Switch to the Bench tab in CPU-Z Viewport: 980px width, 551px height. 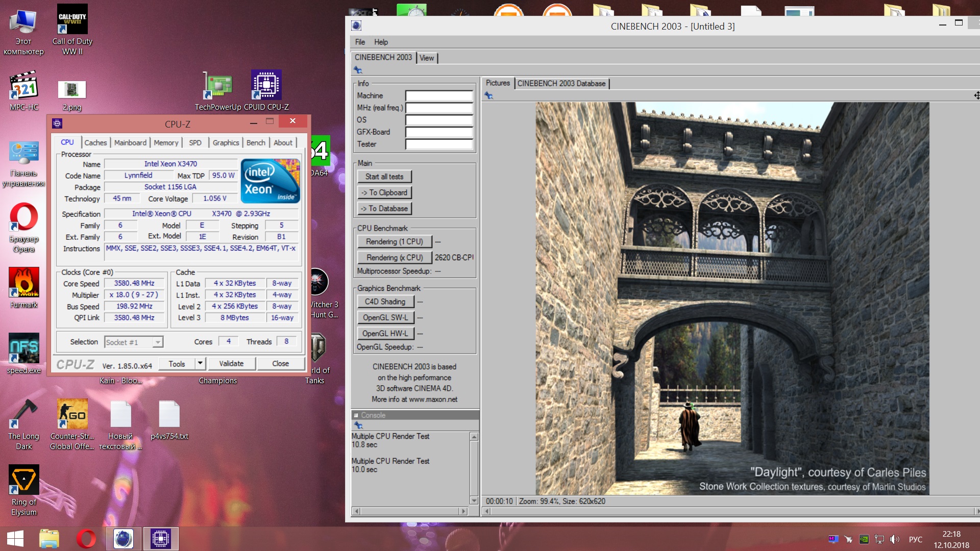(x=256, y=143)
